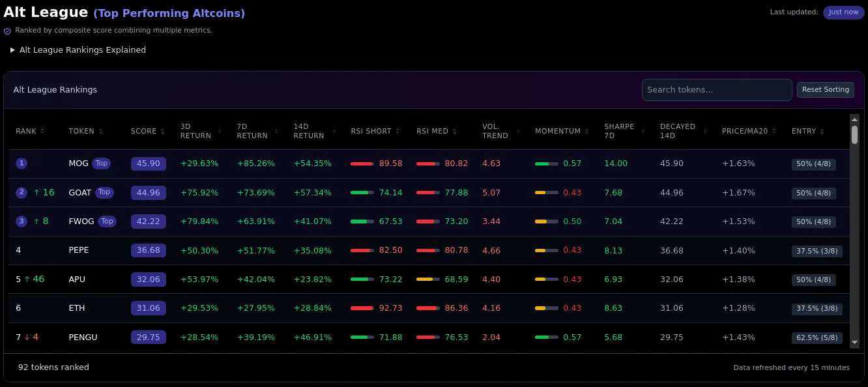Click the +85.26% 7D return for MOG
This screenshot has height=387, width=868.
pos(256,164)
